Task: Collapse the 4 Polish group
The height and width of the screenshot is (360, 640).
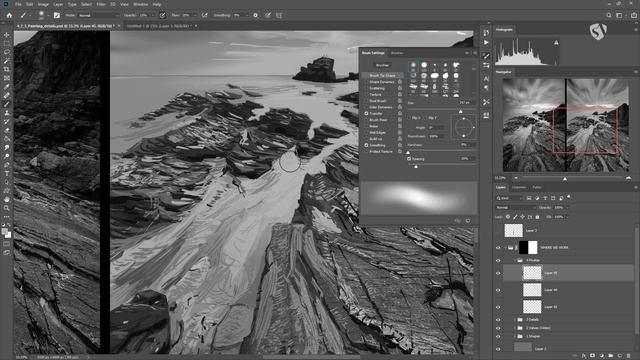Action: [515, 260]
